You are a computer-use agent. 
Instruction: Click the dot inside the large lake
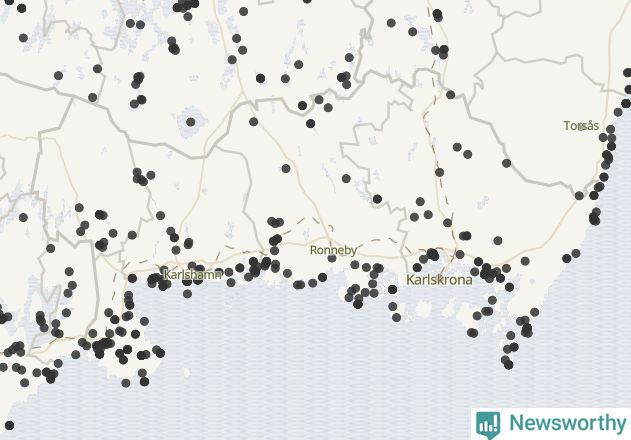191,122
